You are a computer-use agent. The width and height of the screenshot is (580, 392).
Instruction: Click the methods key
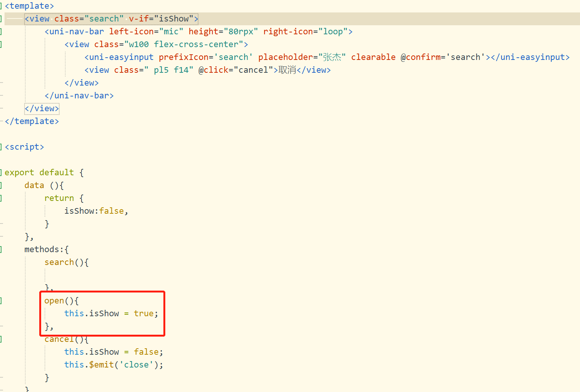[x=42, y=250]
